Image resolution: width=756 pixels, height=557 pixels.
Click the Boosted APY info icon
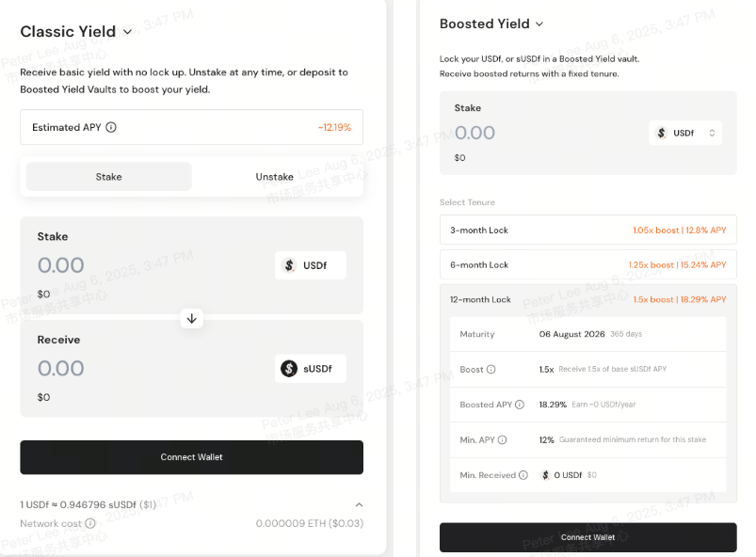point(520,405)
